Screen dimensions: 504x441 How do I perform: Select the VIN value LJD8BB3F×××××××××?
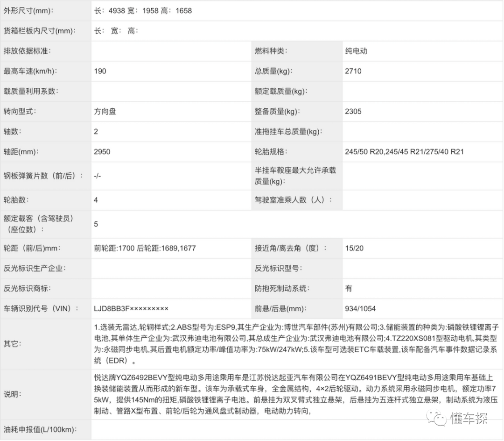coord(131,308)
